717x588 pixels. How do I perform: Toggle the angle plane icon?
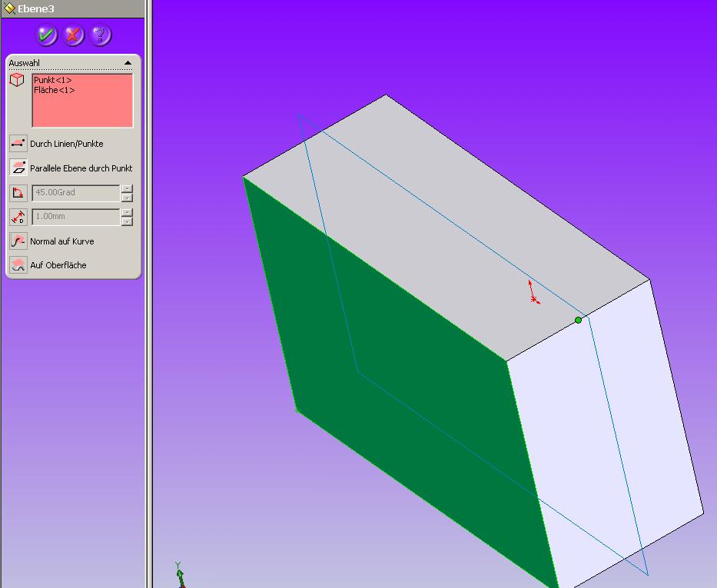point(18,192)
